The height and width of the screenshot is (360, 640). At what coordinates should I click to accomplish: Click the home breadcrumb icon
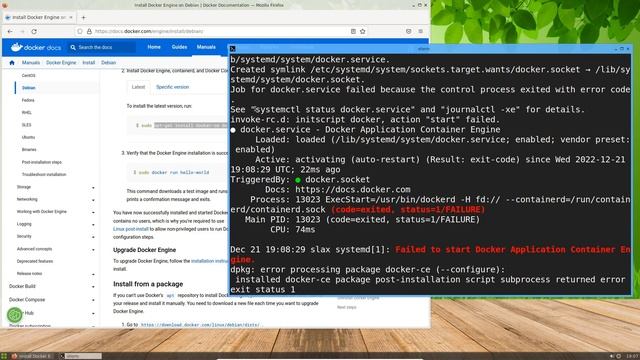click(x=12, y=63)
